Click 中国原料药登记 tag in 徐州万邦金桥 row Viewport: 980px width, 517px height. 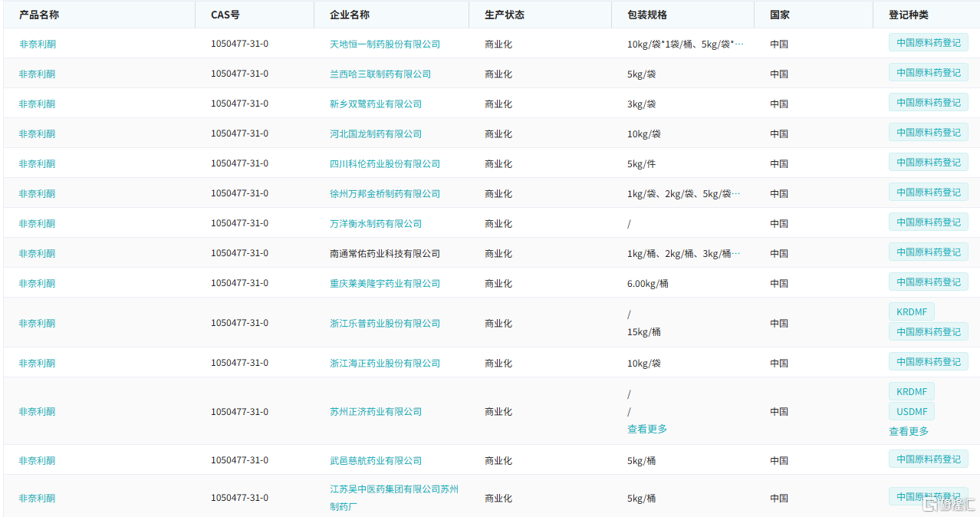click(x=929, y=193)
